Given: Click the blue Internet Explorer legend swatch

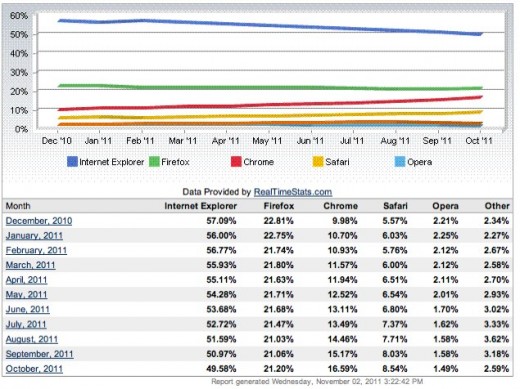Looking at the screenshot, I should (72, 162).
